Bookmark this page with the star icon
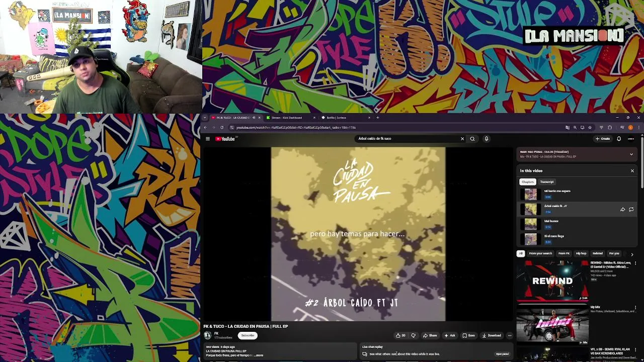Screen dimensions: 644x362 click(x=590, y=127)
